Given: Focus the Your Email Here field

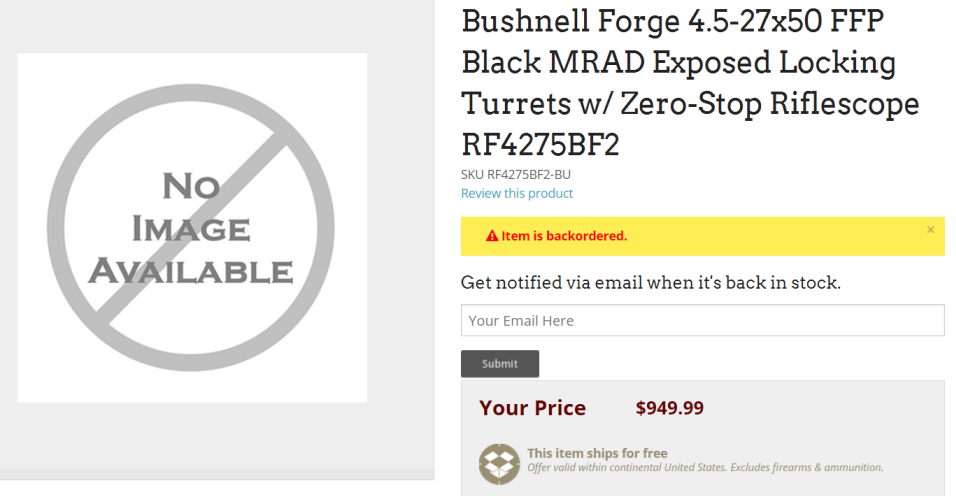Looking at the screenshot, I should click(x=702, y=321).
